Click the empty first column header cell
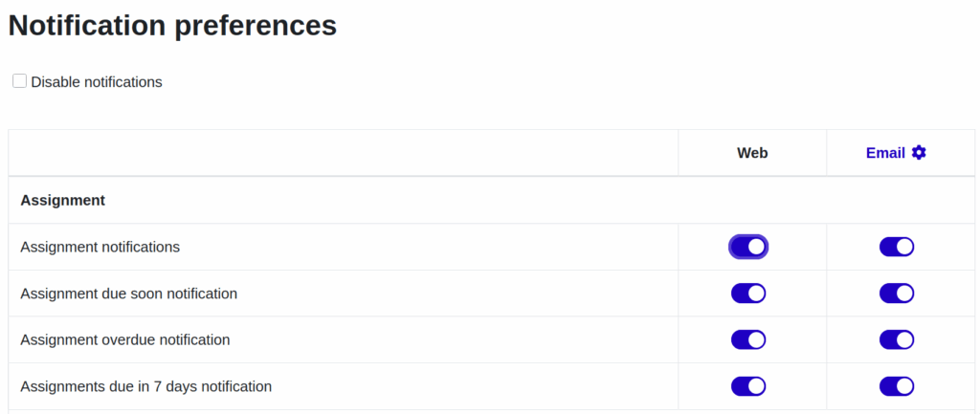 coord(344,153)
